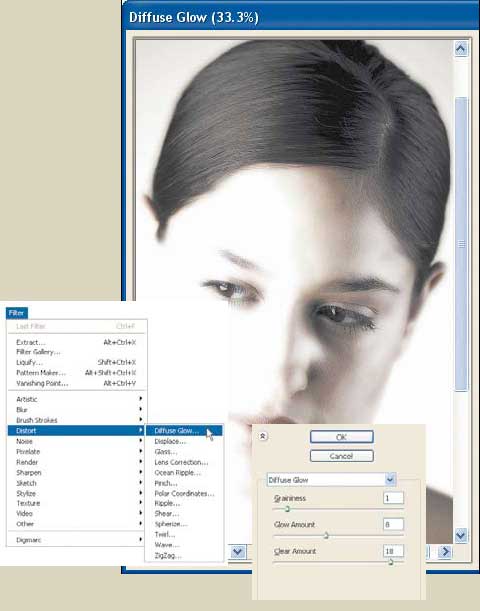Click the vertical scrollbar thumb of preview
This screenshot has height=611, width=480.
coord(461,244)
